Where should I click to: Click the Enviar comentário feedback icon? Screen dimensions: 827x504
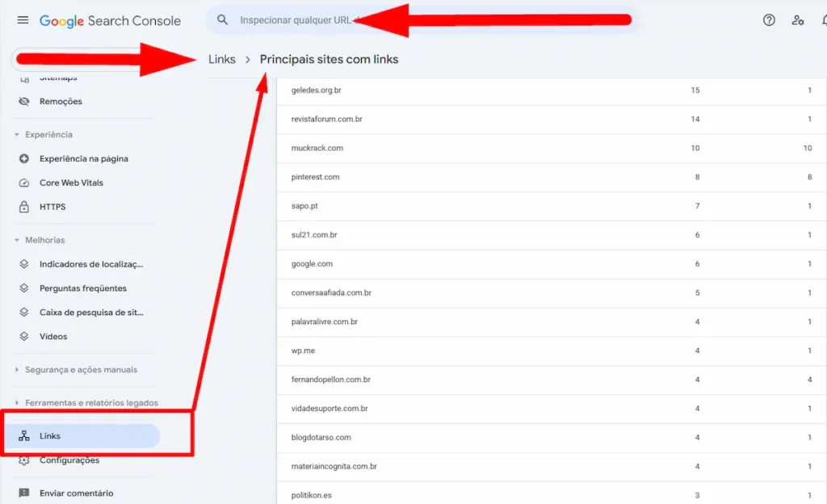24,493
